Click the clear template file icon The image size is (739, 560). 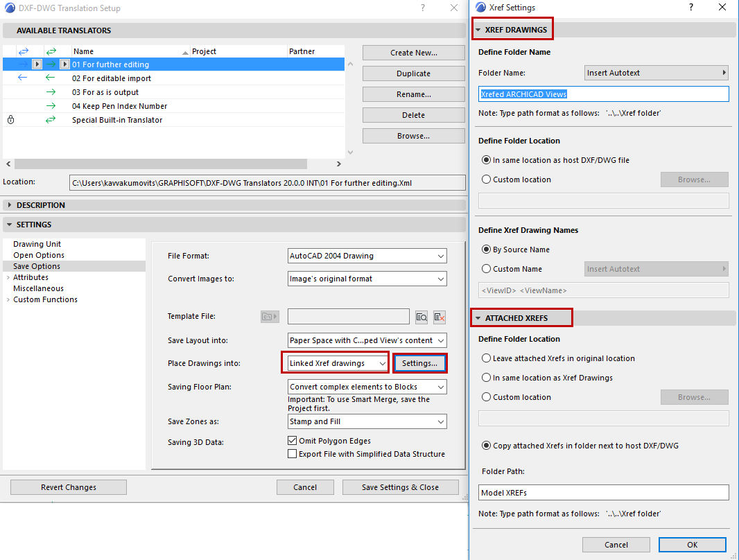[x=440, y=317]
